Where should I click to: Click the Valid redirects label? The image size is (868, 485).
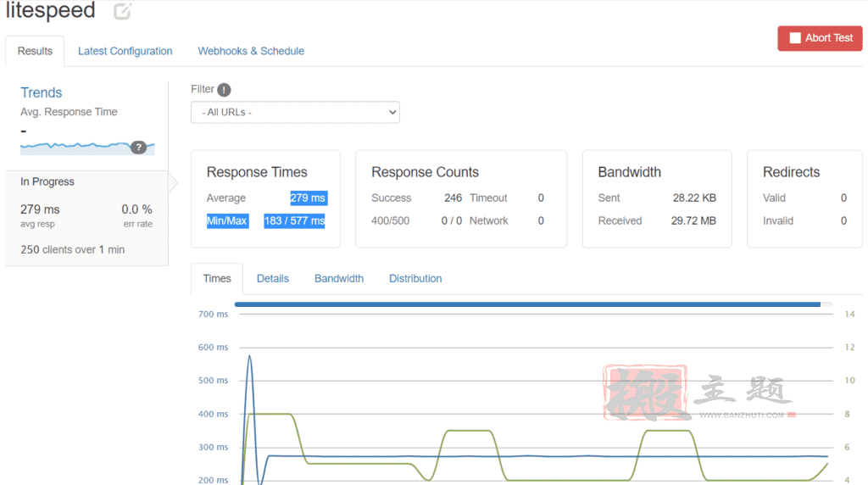[x=774, y=198]
